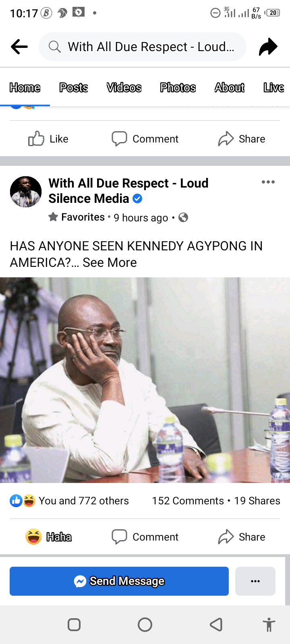The width and height of the screenshot is (290, 644).
Task: Expand post text with See More
Action: 110,262
